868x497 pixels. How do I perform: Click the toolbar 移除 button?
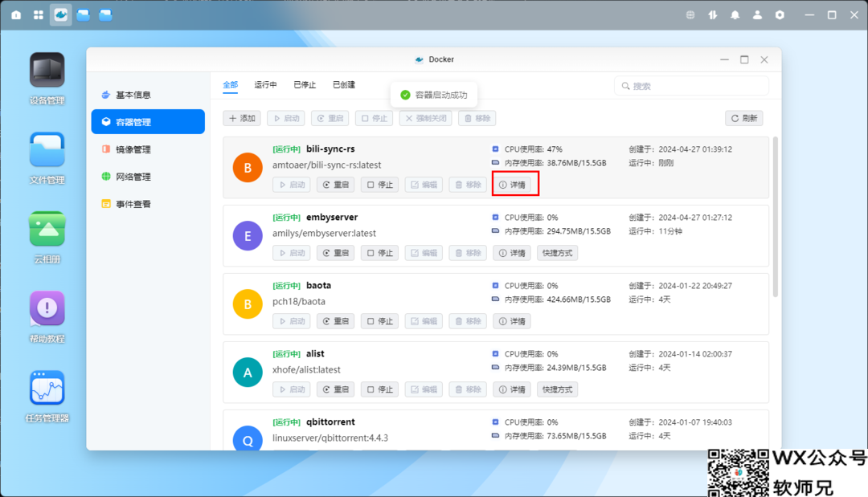477,118
